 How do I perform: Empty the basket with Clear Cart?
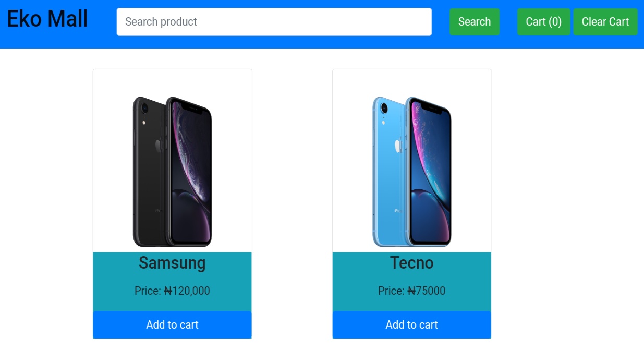(x=605, y=22)
